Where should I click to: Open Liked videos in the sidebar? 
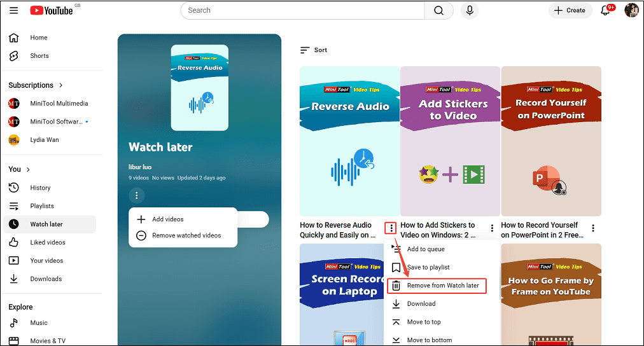(49, 242)
